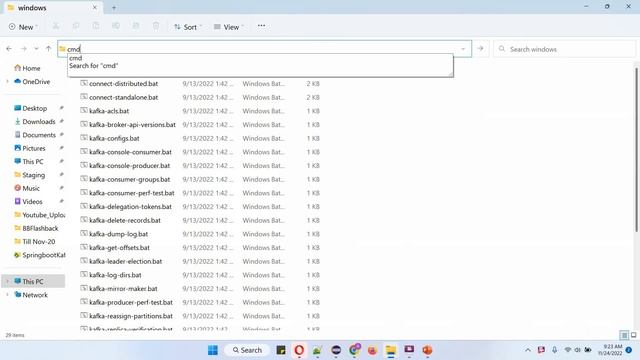
Task: Open the SpringbootKaf sidebar item
Action: (x=39, y=255)
